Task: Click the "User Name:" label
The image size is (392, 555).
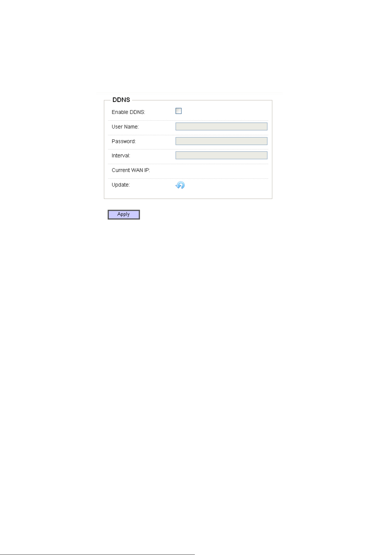Action: (125, 127)
